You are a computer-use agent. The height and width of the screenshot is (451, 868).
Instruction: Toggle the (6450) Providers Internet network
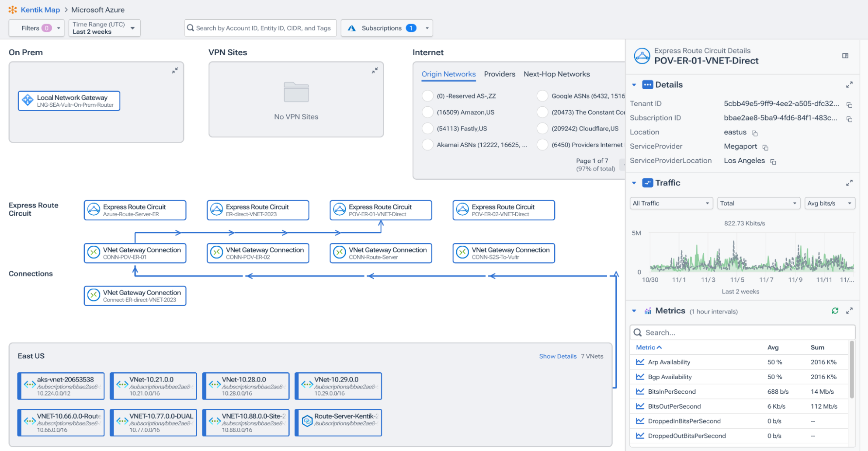[542, 145]
